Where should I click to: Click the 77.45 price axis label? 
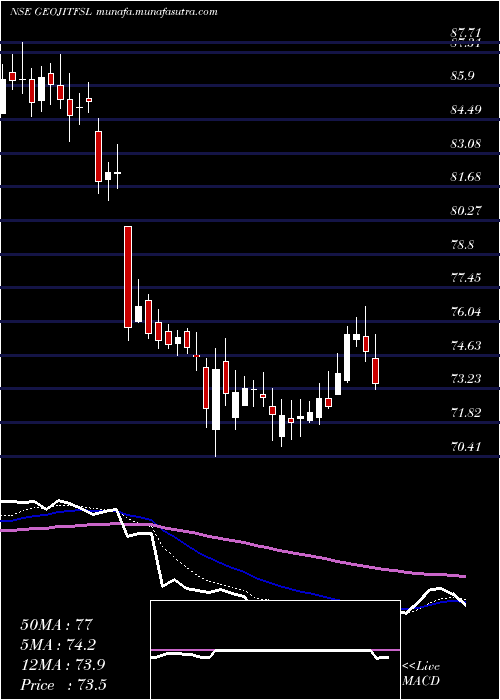click(466, 278)
